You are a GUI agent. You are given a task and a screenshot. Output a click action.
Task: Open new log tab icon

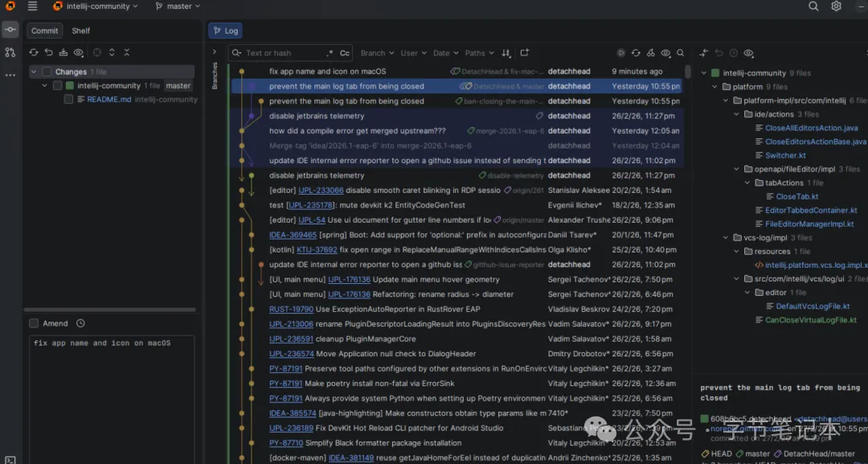pos(524,52)
